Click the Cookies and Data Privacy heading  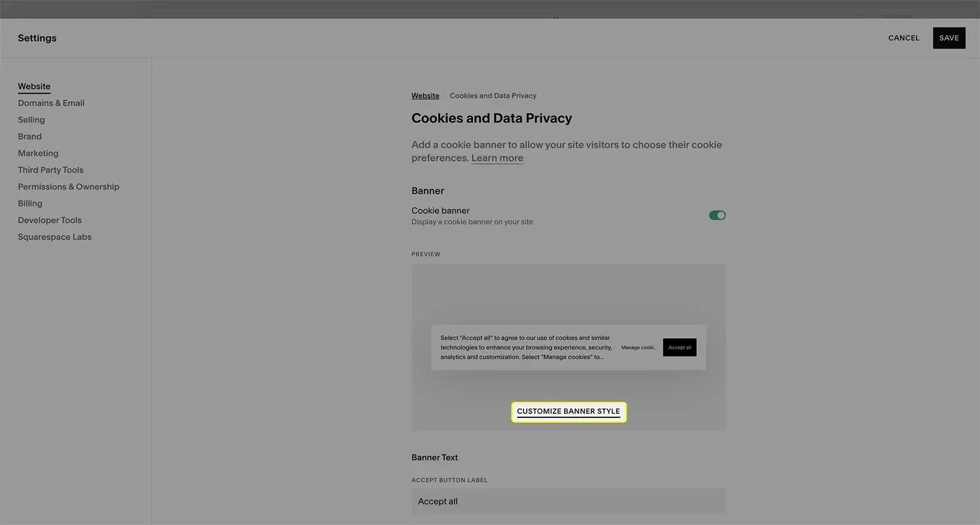tap(491, 118)
